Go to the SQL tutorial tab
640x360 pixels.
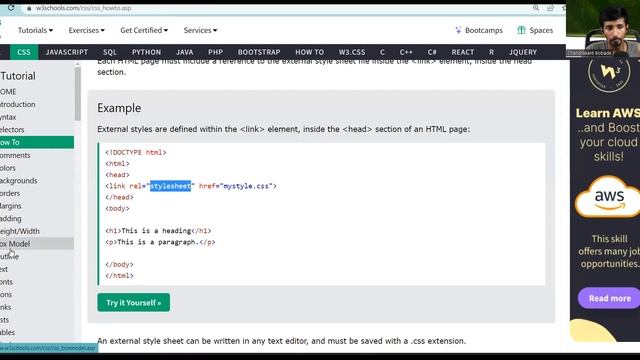pyautogui.click(x=110, y=52)
